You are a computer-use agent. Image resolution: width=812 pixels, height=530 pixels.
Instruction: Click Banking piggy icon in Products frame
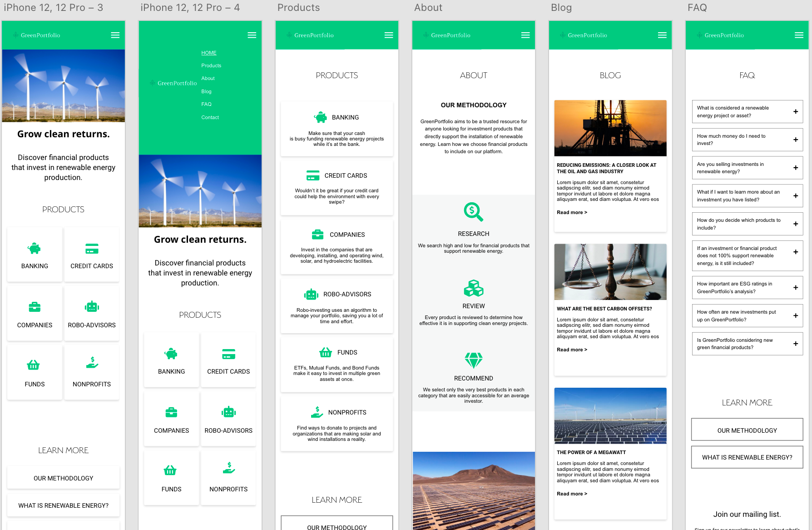point(320,117)
